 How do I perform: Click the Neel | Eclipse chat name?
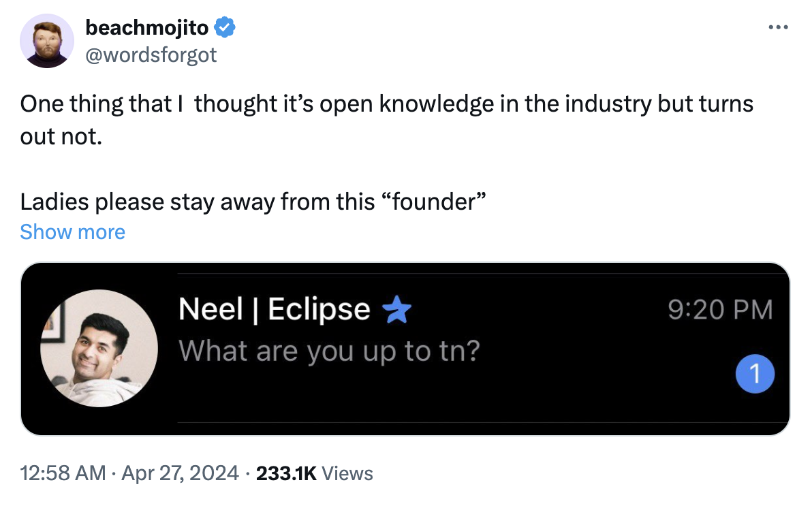pyautogui.click(x=274, y=310)
